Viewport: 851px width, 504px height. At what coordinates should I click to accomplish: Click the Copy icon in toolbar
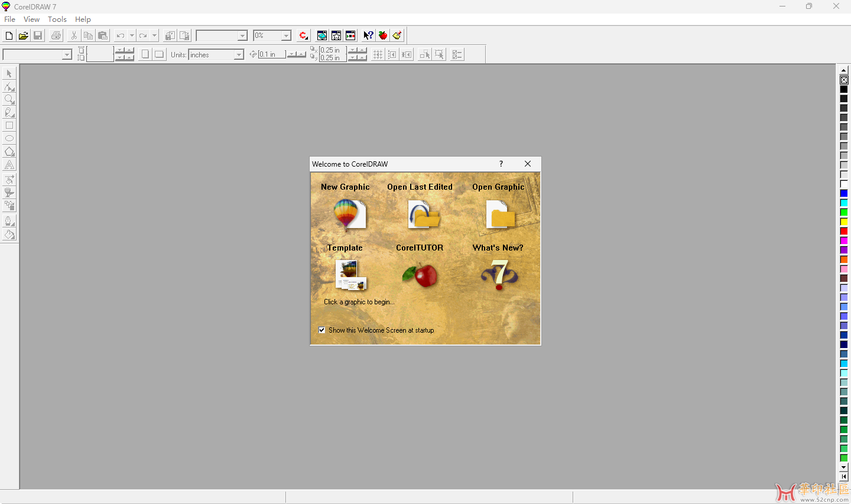click(88, 35)
